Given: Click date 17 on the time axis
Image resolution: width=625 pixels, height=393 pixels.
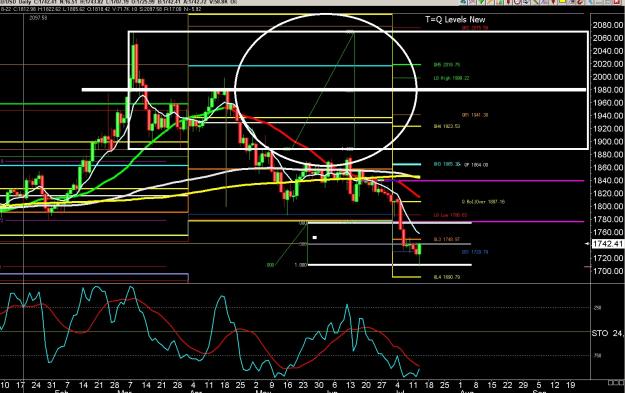Looking at the screenshot, I should 20,385.
